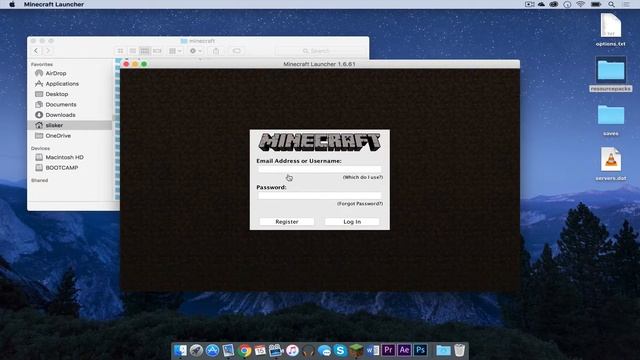The width and height of the screenshot is (640, 360).
Task: Open App Store from the dock
Action: tap(212, 350)
